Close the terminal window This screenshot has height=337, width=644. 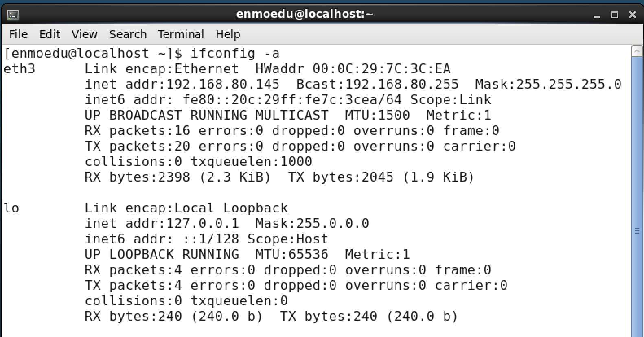point(632,15)
